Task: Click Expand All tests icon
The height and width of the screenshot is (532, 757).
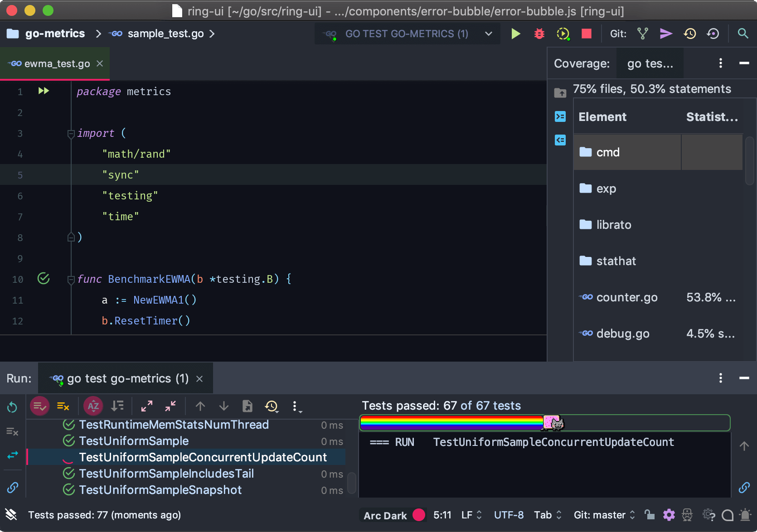Action: pyautogui.click(x=146, y=406)
